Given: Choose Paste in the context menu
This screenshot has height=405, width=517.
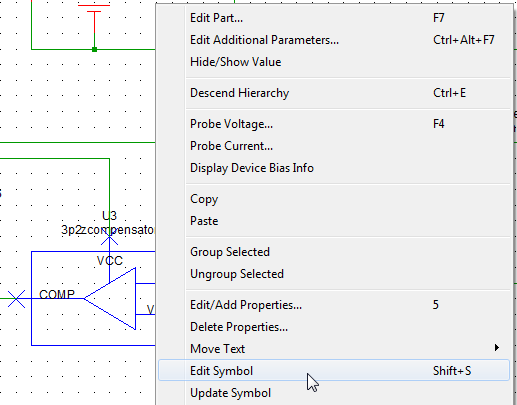Looking at the screenshot, I should [334, 221].
